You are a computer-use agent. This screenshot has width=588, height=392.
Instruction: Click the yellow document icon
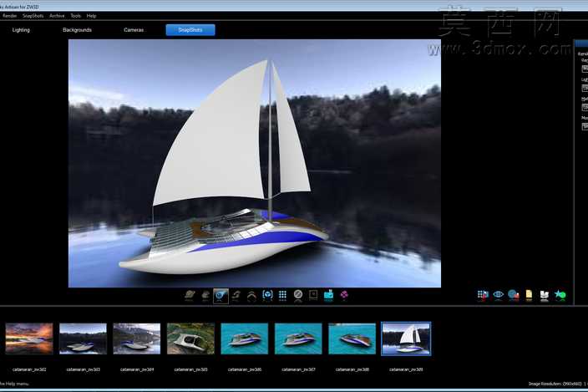click(x=529, y=295)
